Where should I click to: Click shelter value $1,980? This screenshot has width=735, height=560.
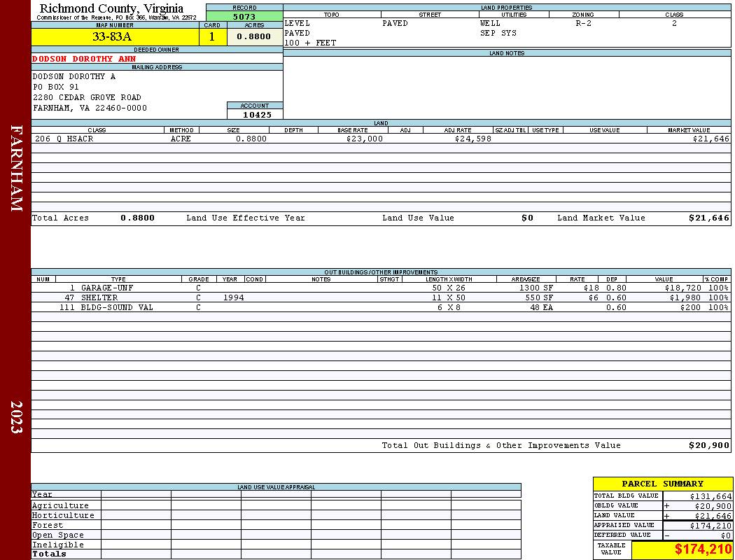[685, 298]
